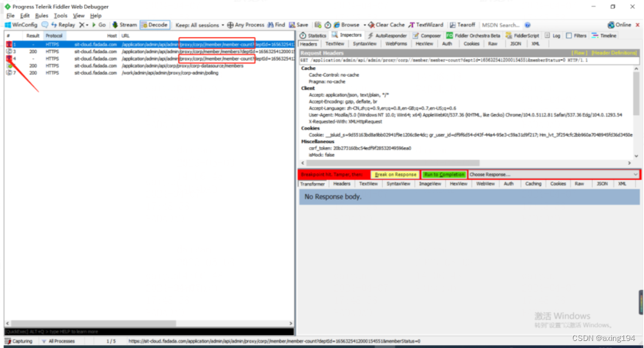The image size is (644, 348).
Task: Toggle the Decode button
Action: pyautogui.click(x=155, y=25)
